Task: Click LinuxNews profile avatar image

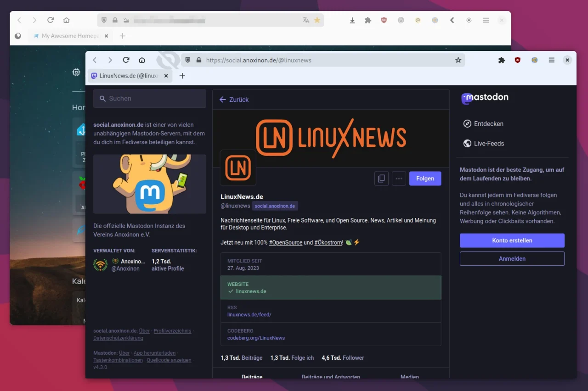Action: point(238,168)
